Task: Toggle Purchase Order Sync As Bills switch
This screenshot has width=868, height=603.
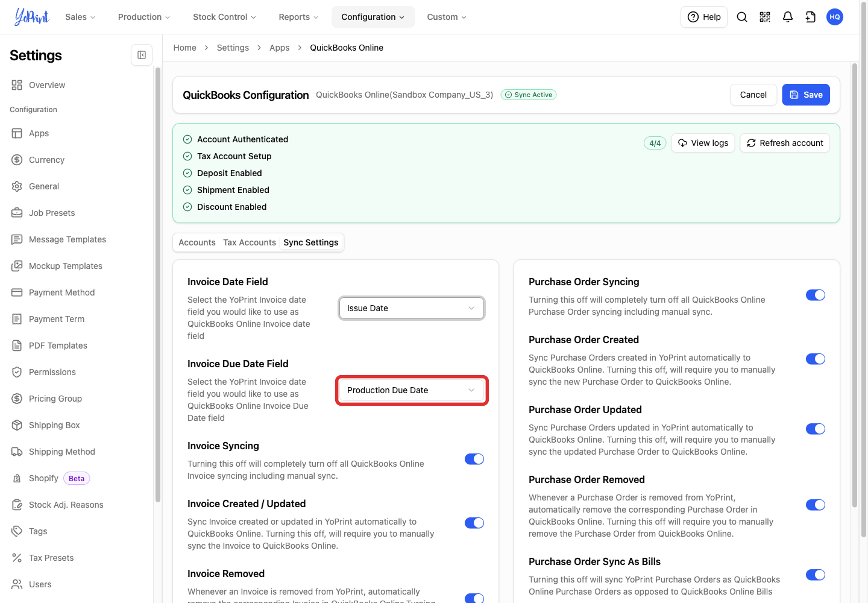Action: pyautogui.click(x=816, y=575)
